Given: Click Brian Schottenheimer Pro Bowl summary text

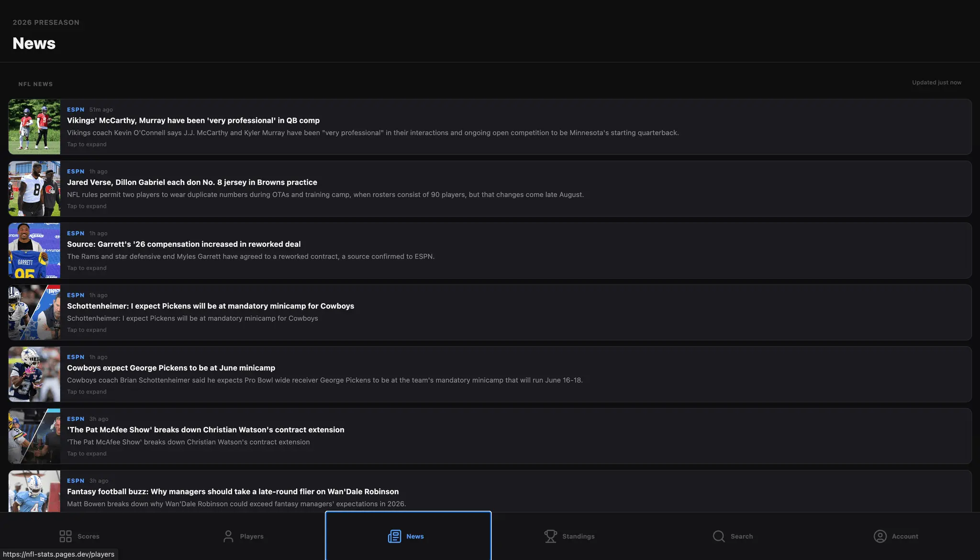Looking at the screenshot, I should click(325, 380).
